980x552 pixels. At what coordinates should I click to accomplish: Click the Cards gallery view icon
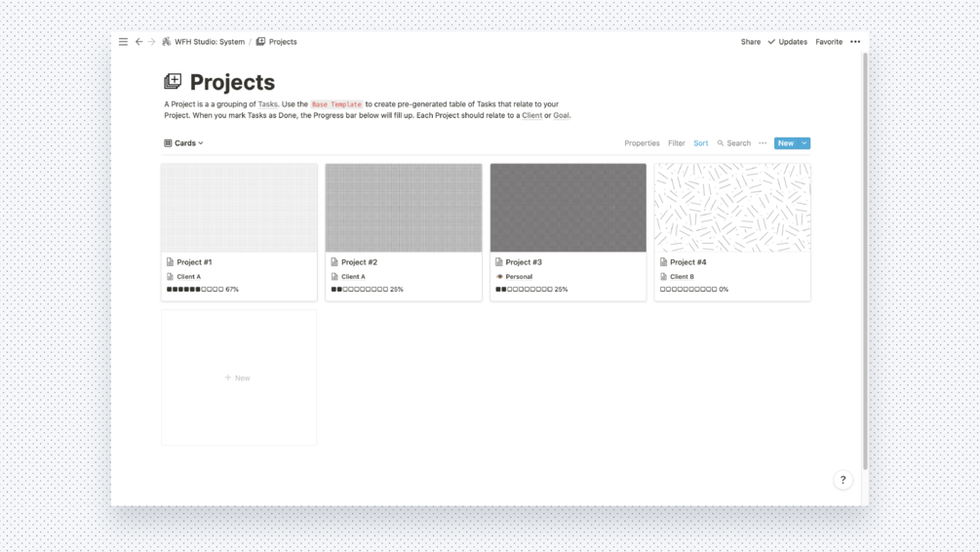click(168, 143)
